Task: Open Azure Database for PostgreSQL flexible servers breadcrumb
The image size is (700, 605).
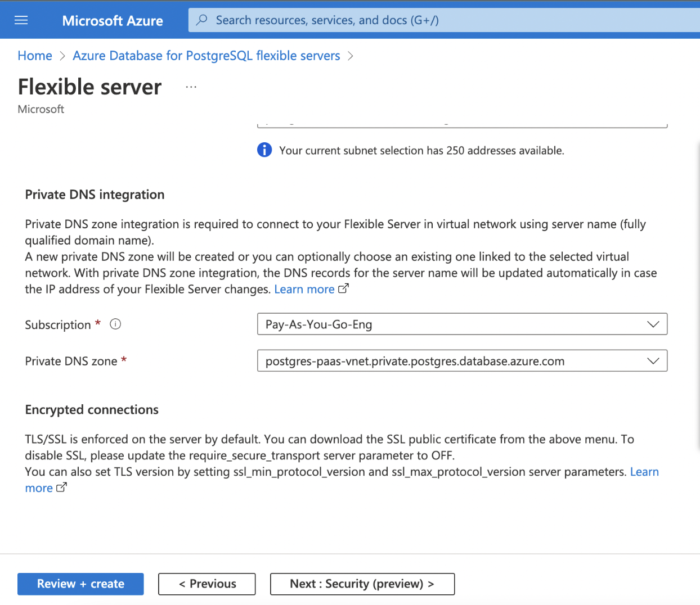Action: (207, 56)
